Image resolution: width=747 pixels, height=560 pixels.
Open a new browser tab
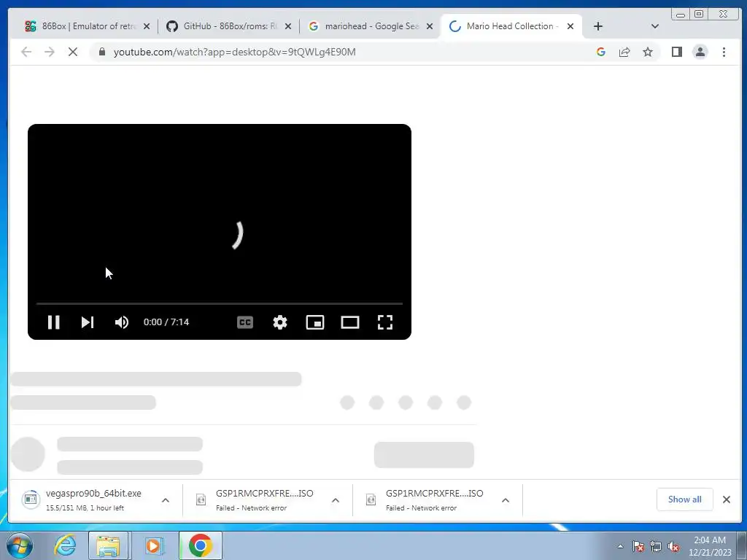(x=598, y=26)
